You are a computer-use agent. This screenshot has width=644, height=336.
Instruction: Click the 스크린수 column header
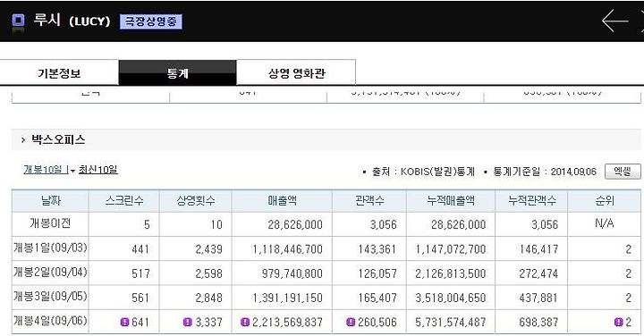tap(124, 200)
